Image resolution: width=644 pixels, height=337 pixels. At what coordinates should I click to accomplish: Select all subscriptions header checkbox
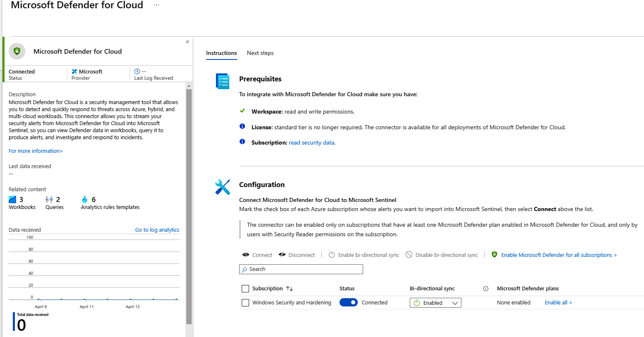pyautogui.click(x=245, y=289)
